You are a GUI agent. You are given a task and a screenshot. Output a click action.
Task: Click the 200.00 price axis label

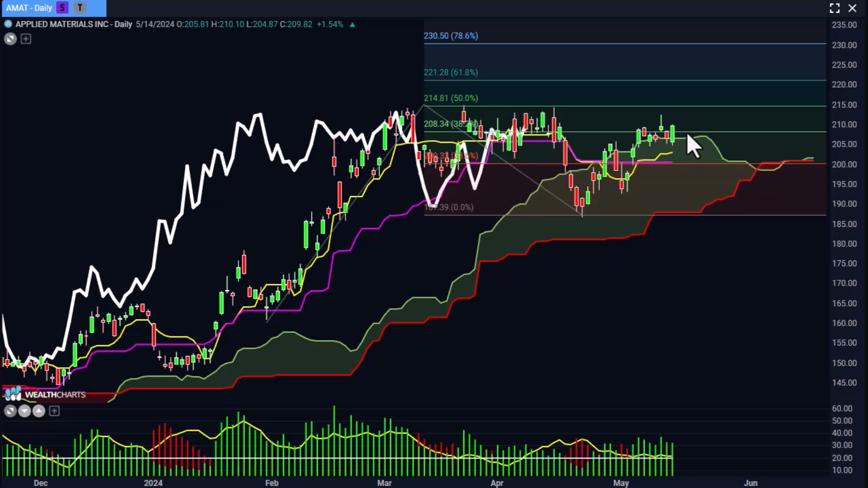point(844,164)
